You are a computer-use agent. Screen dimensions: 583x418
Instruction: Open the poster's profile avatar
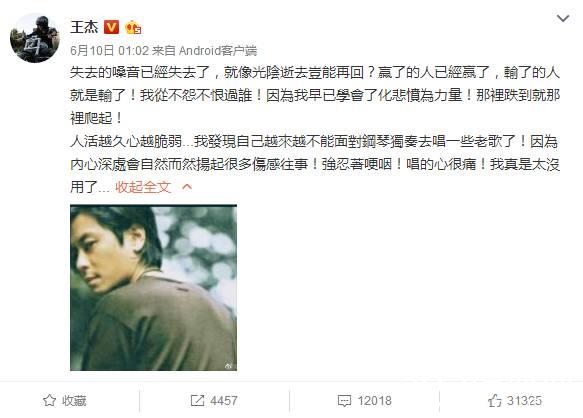point(35,38)
